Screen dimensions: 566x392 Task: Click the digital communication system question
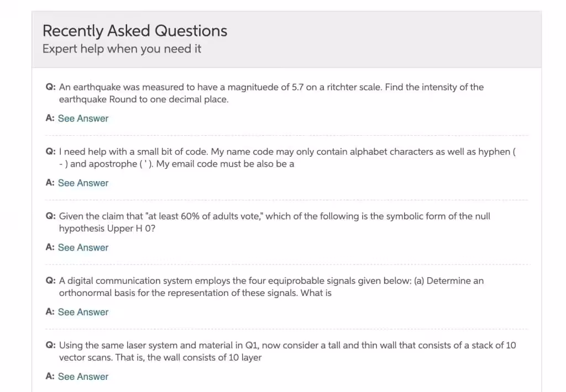tap(271, 280)
